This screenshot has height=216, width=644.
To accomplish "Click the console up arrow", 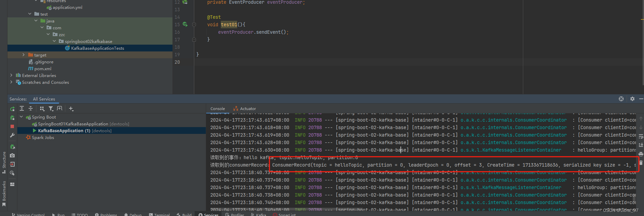I will [x=641, y=119].
